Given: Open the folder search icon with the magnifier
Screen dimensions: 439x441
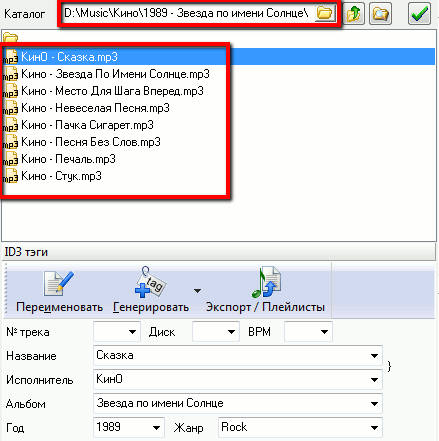Looking at the screenshot, I should click(x=380, y=14).
